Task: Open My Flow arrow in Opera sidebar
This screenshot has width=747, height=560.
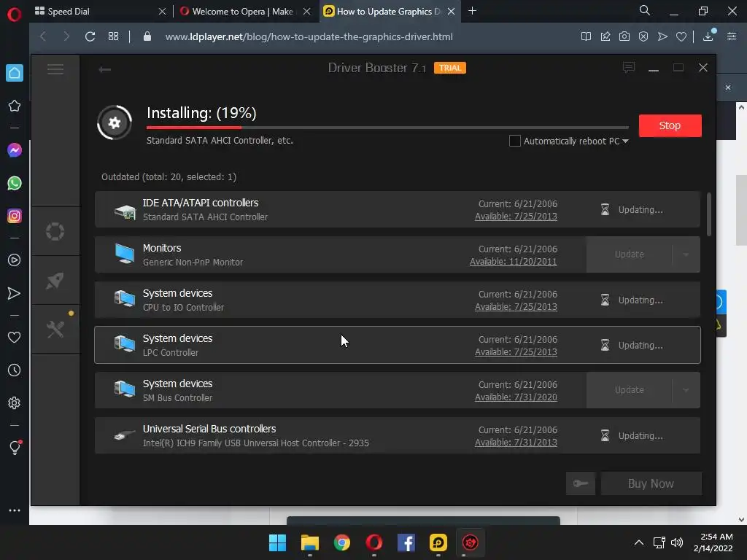Action: 15,293
